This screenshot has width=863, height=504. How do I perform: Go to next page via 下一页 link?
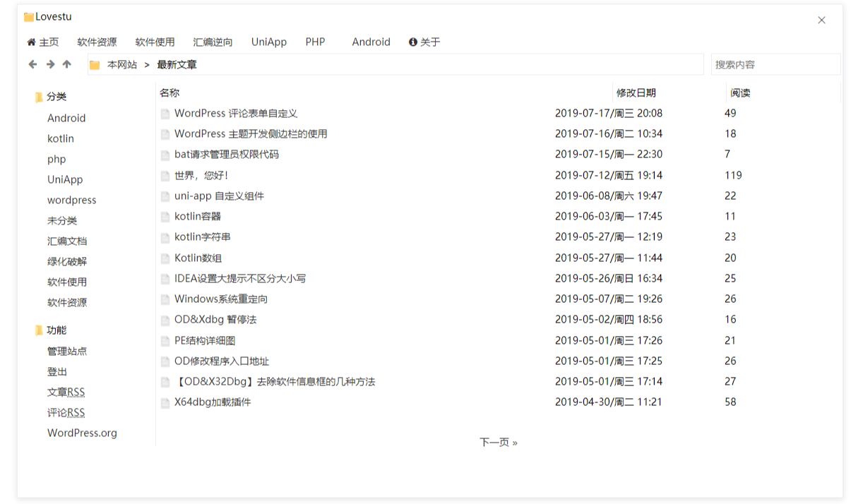[x=498, y=443]
